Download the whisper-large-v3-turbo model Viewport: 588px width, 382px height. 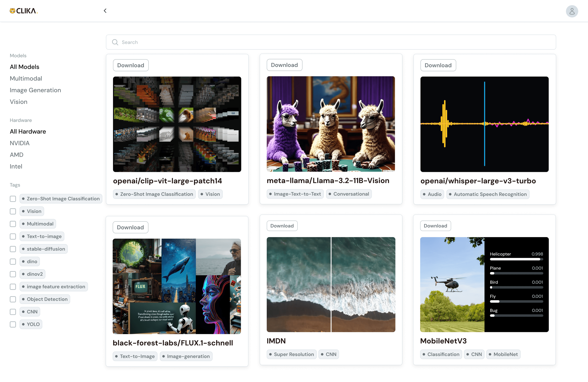coord(438,65)
